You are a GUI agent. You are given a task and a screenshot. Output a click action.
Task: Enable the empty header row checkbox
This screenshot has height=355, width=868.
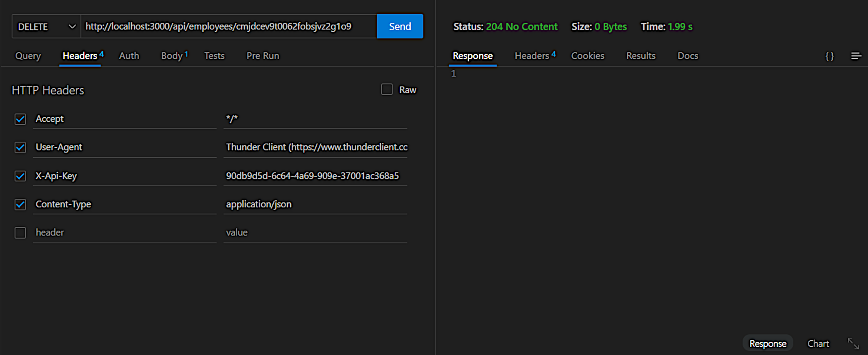[20, 233]
